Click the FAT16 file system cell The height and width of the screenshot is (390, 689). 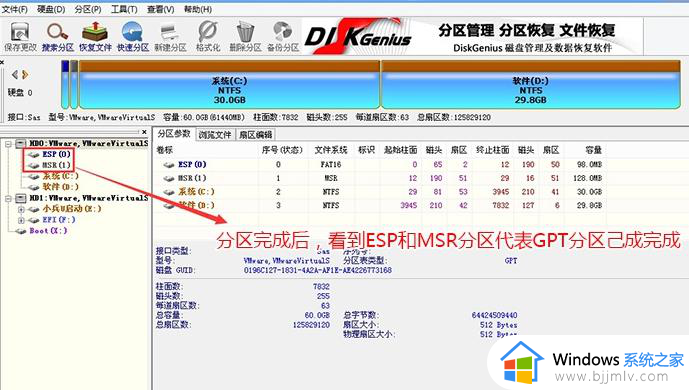(x=330, y=165)
